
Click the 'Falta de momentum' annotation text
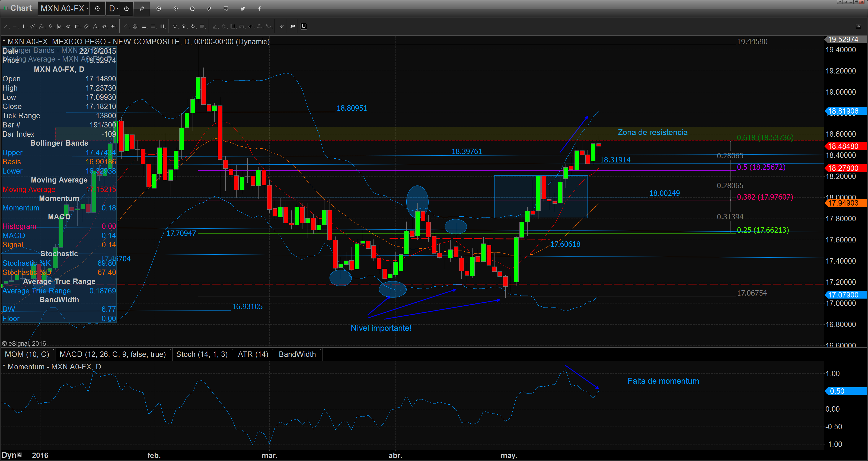(663, 381)
